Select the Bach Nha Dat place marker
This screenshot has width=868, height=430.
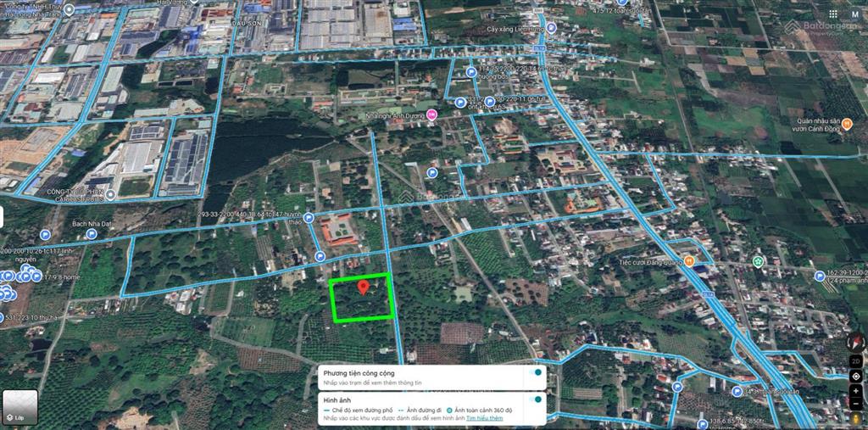pyautogui.click(x=45, y=234)
